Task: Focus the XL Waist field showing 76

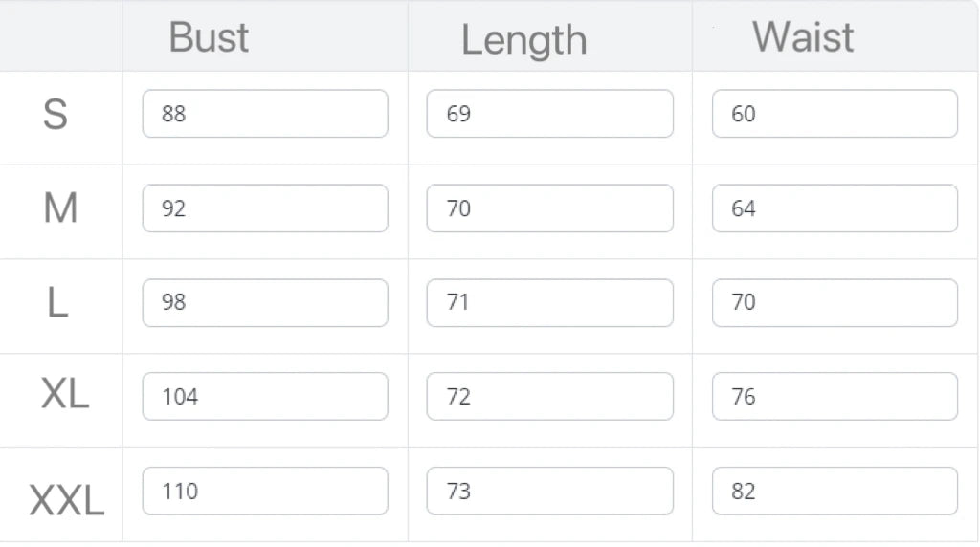Action: pyautogui.click(x=835, y=396)
